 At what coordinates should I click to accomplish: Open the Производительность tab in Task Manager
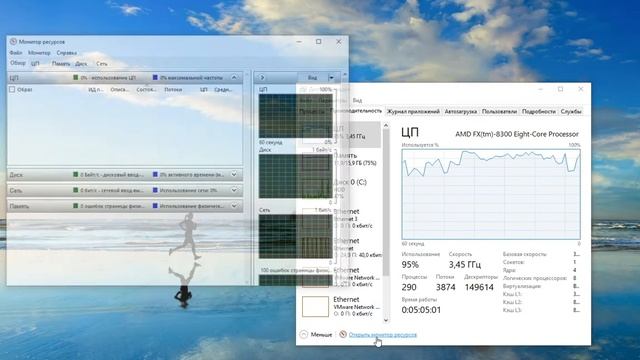point(356,111)
